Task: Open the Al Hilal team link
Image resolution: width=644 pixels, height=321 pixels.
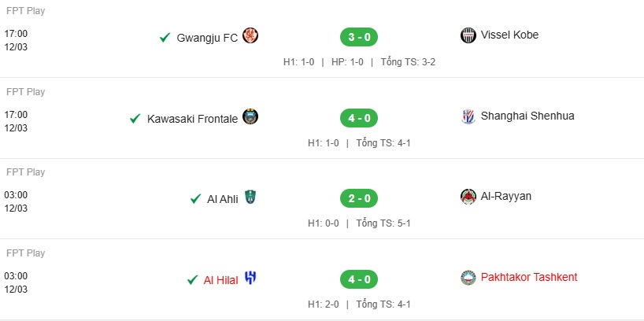Action: [x=220, y=280]
